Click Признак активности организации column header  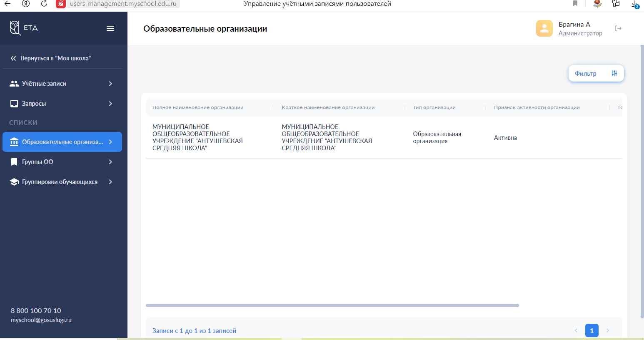pos(537,107)
